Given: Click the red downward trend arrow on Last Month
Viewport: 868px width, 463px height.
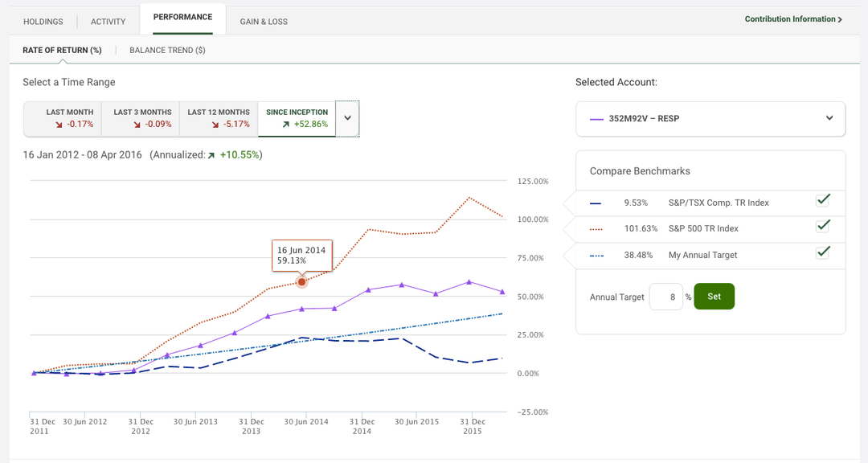Looking at the screenshot, I should (x=59, y=123).
